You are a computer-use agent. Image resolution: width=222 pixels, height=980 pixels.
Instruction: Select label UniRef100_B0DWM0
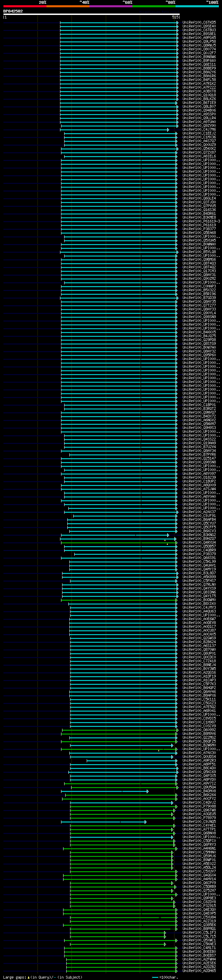coord(199,600)
